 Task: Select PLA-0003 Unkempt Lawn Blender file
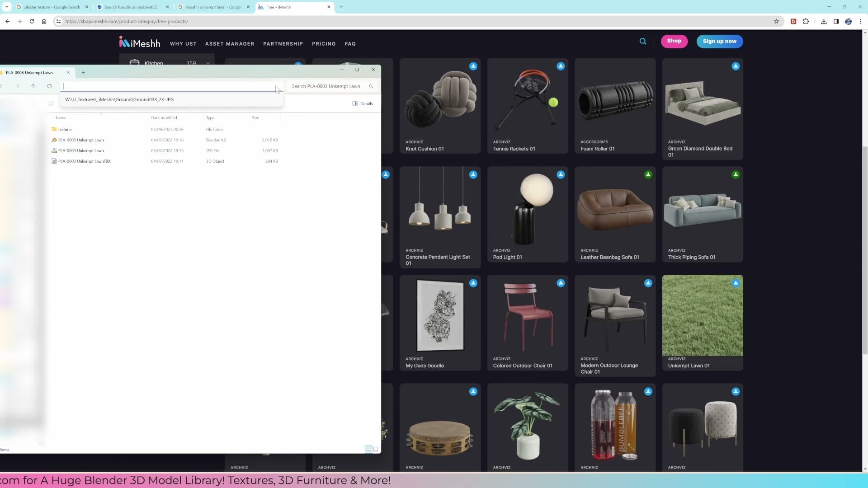(x=165, y=140)
